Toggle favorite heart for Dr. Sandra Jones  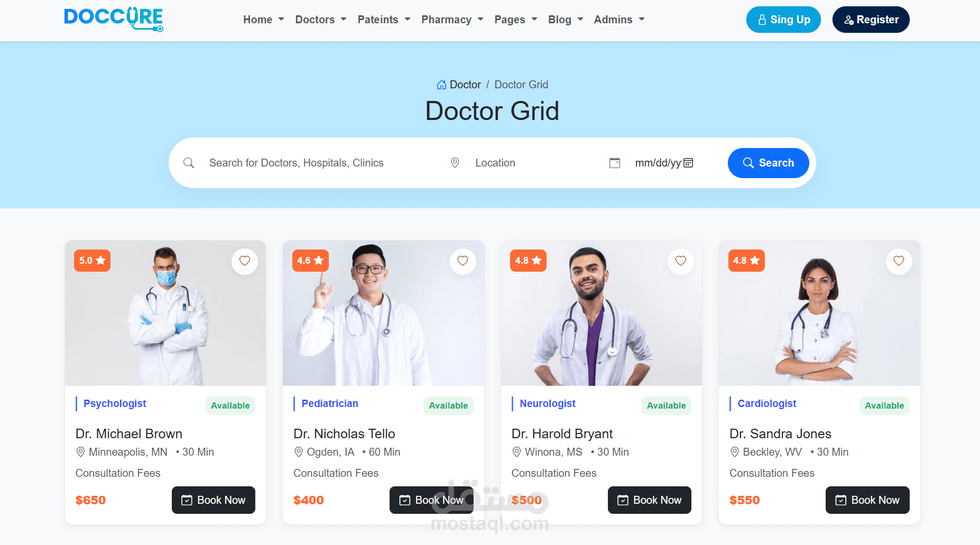click(x=899, y=261)
